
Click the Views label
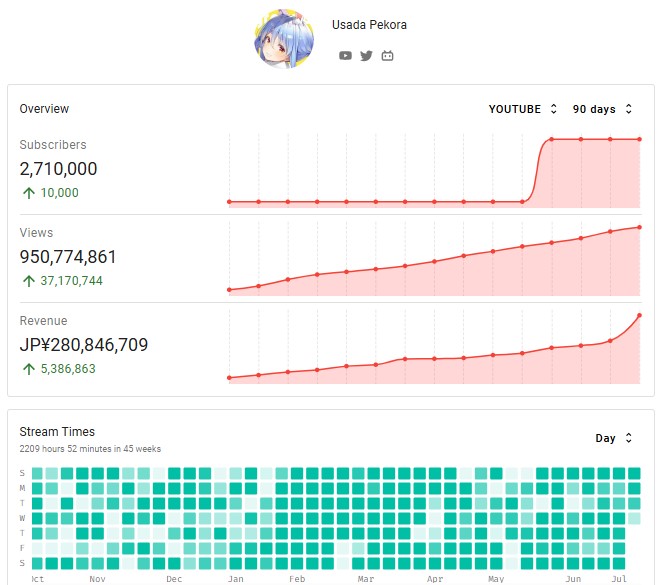[x=36, y=232]
